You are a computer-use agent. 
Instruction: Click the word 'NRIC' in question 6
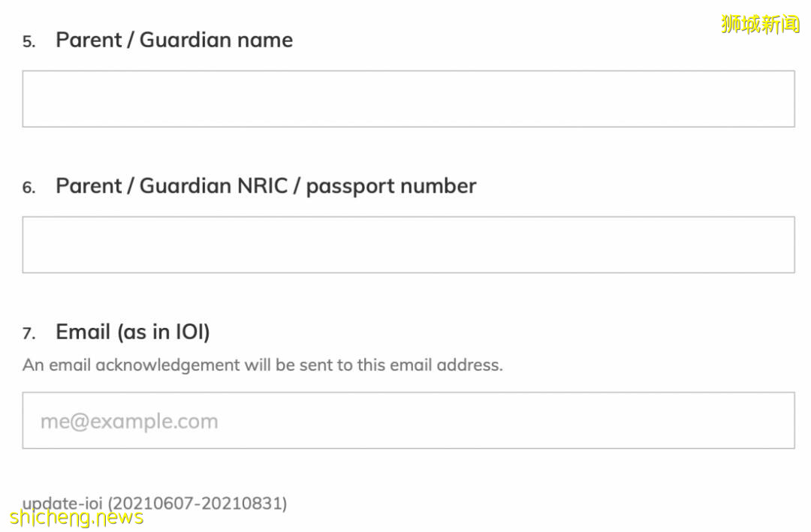264,186
